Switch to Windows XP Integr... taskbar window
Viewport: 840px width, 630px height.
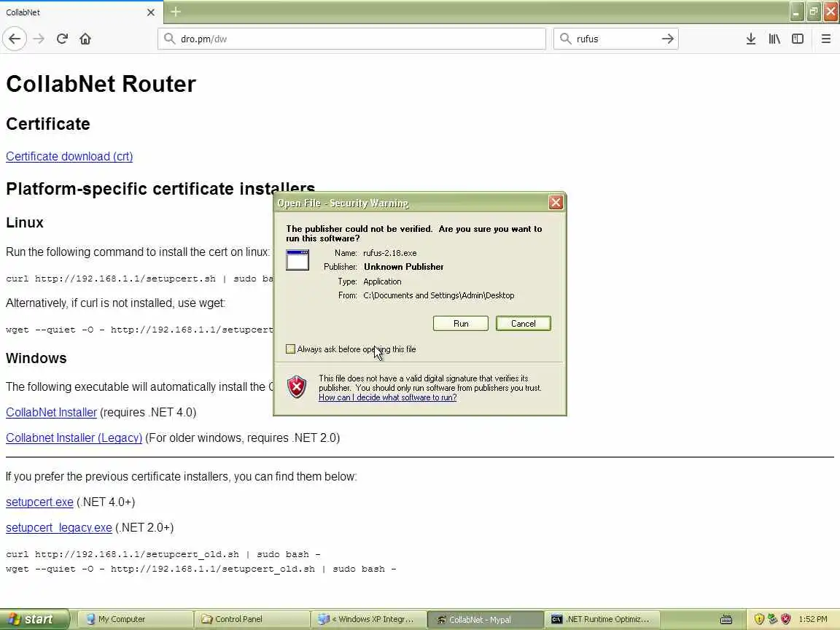pos(368,619)
